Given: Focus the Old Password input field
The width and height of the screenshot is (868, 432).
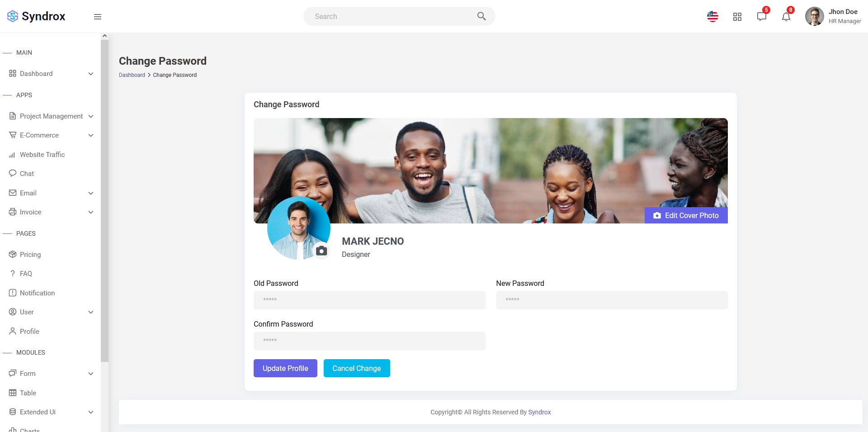Looking at the screenshot, I should tap(369, 300).
